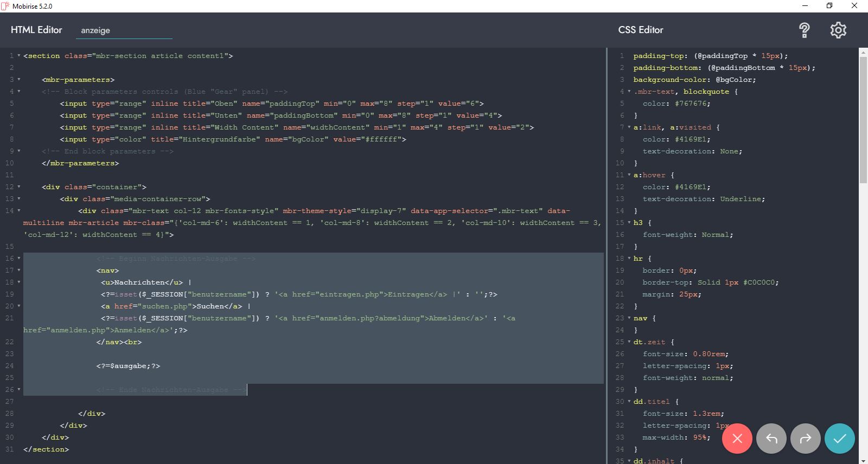Click the CSS editor vertical scrollbar
This screenshot has height=464, width=868.
[x=863, y=119]
